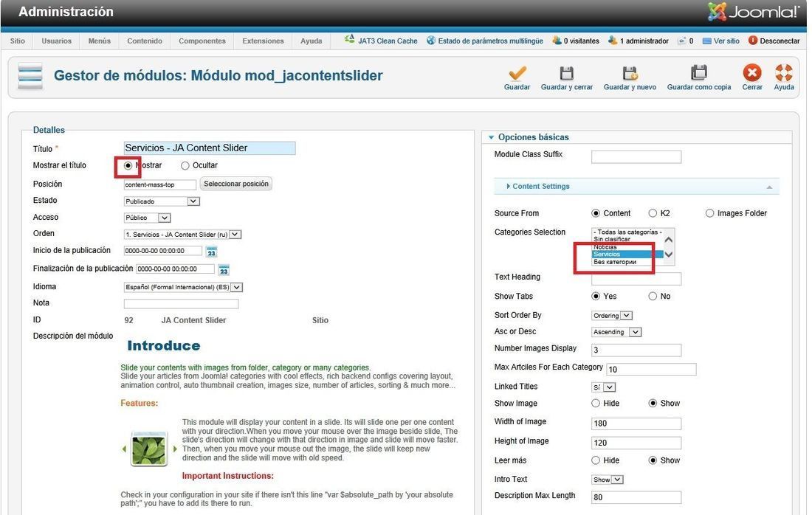The width and height of the screenshot is (812, 515).
Task: Select Images Folder as Source From
Action: [709, 213]
